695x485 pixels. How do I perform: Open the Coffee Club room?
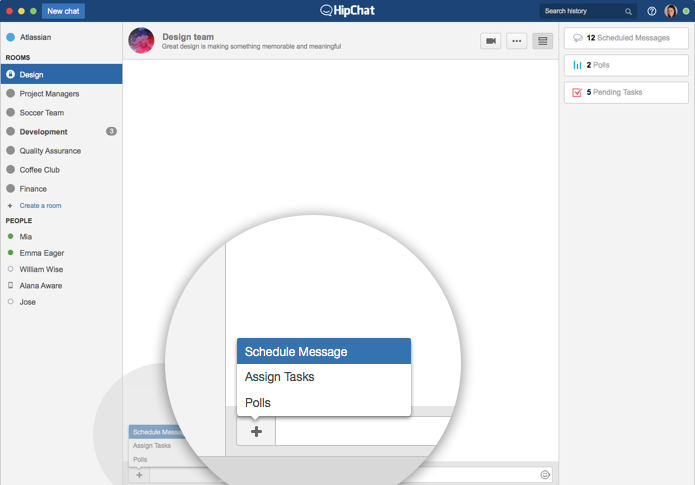click(61, 170)
